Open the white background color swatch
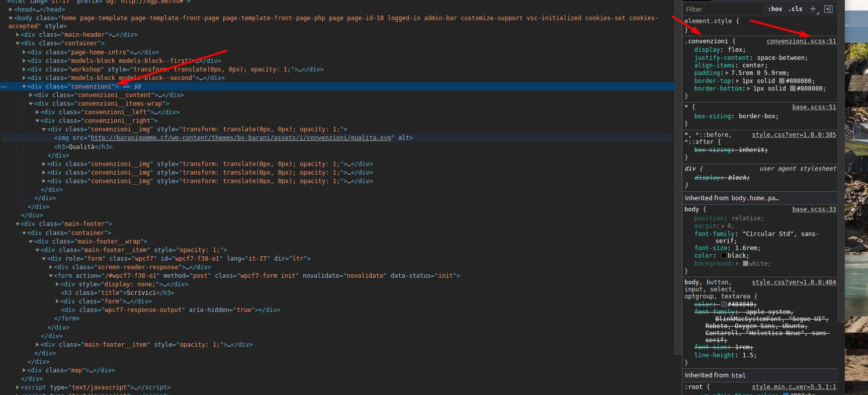Screen dimensions: 868x395 click(745, 264)
